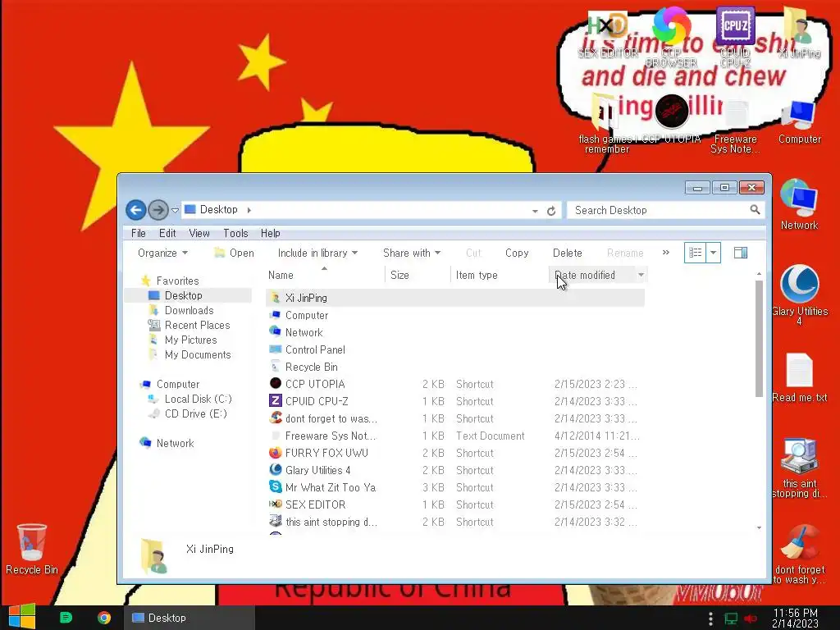The image size is (840, 630).
Task: Click the arrow after Desktop breadcrumb
Action: [x=249, y=210]
